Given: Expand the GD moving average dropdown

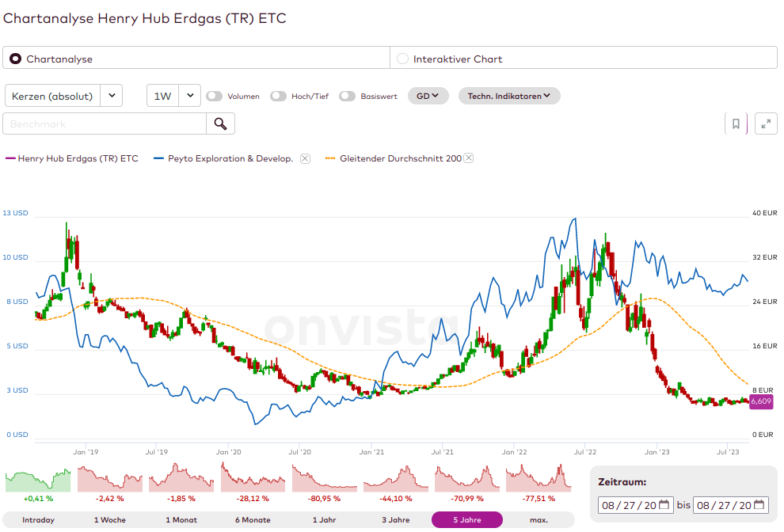Looking at the screenshot, I should [428, 96].
